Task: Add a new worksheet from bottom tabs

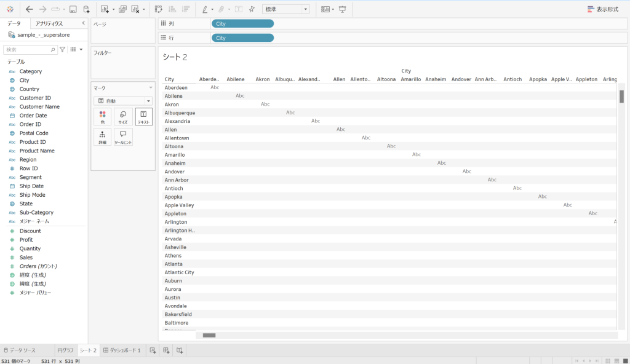Action: tap(153, 350)
